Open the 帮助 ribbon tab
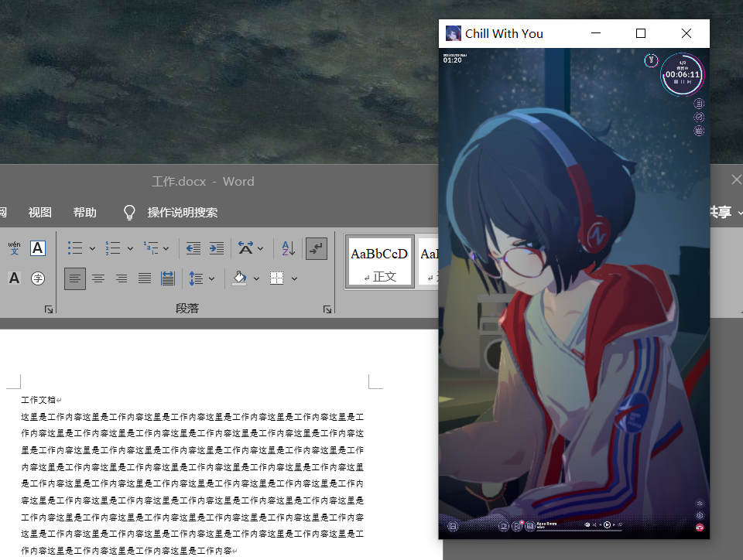The width and height of the screenshot is (743, 560). [85, 213]
